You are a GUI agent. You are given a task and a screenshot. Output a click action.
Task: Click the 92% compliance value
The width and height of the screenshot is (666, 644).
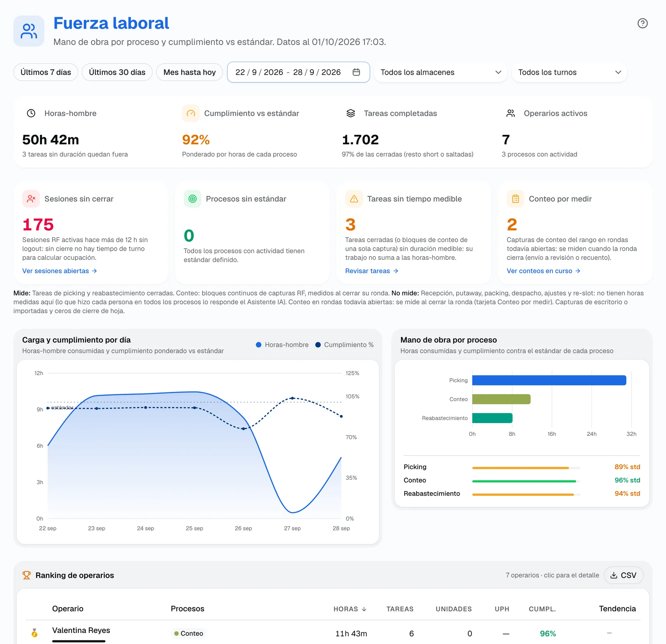(196, 140)
